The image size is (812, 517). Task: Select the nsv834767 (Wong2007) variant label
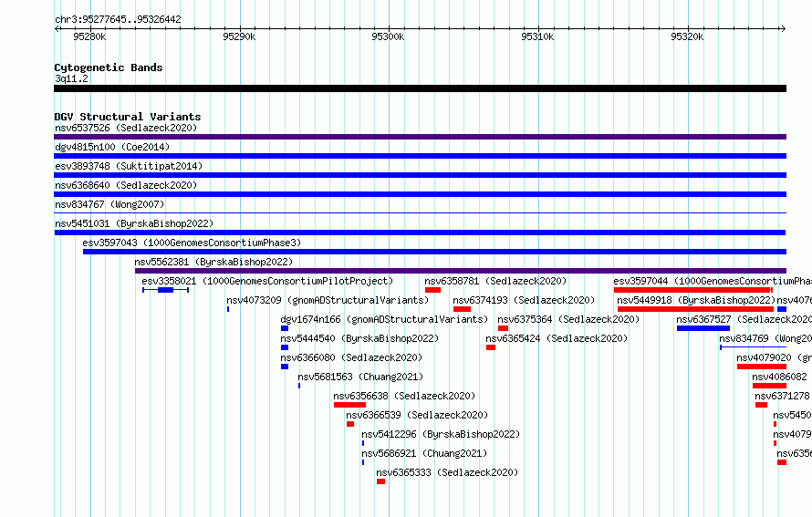[x=109, y=204]
